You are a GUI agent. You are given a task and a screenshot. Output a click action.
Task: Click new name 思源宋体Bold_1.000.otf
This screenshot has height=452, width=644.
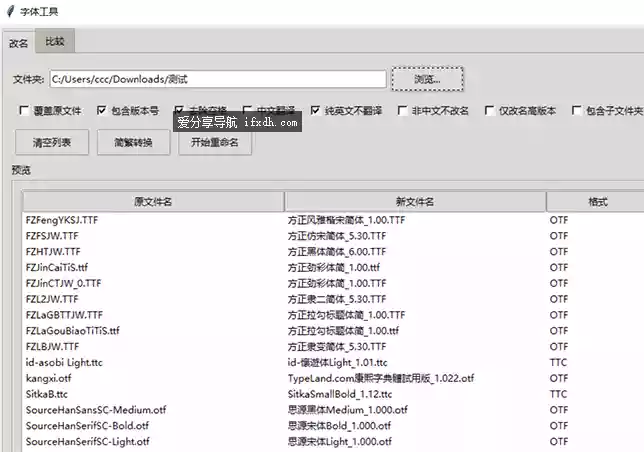339,426
